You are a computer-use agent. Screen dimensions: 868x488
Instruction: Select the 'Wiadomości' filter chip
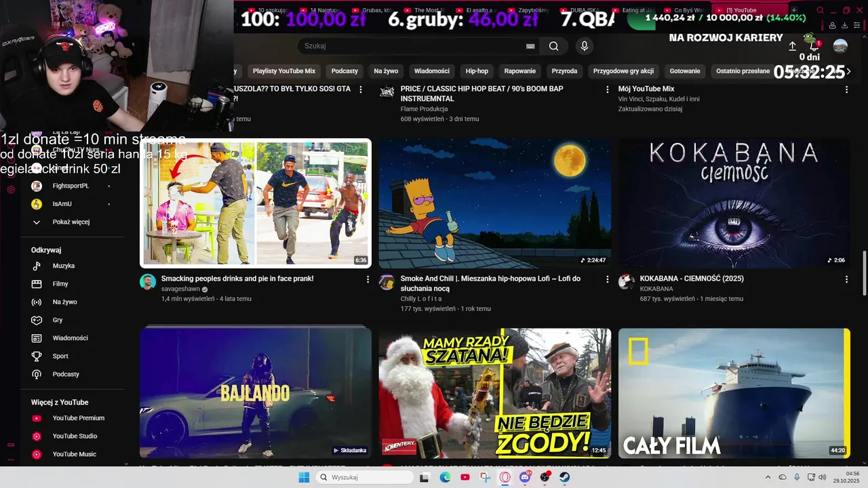pos(432,71)
